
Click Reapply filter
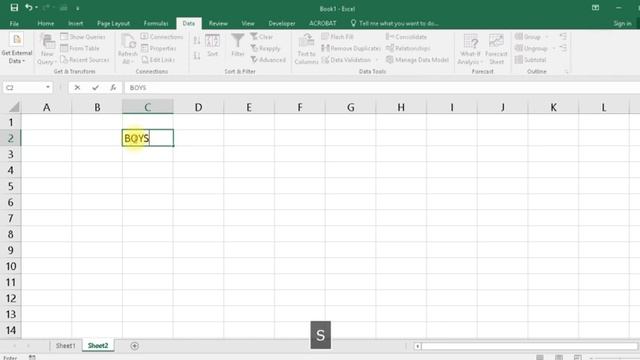[266, 48]
